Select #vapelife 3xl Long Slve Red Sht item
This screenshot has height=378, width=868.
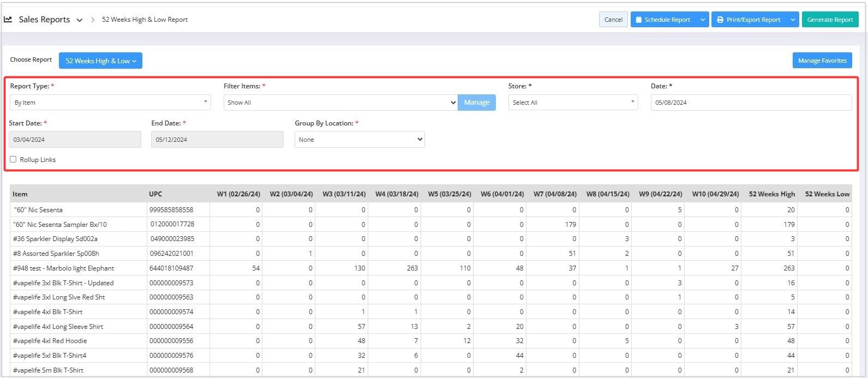tap(58, 297)
